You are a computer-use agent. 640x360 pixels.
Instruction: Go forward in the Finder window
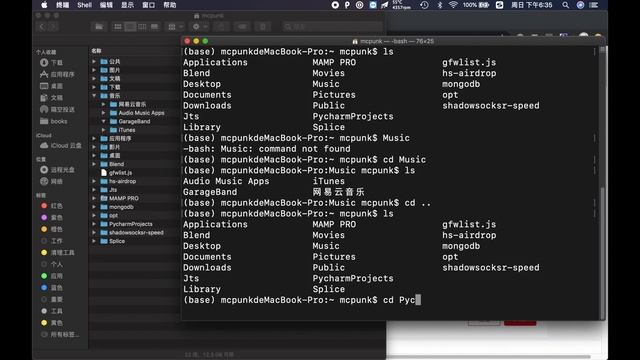tap(53, 27)
